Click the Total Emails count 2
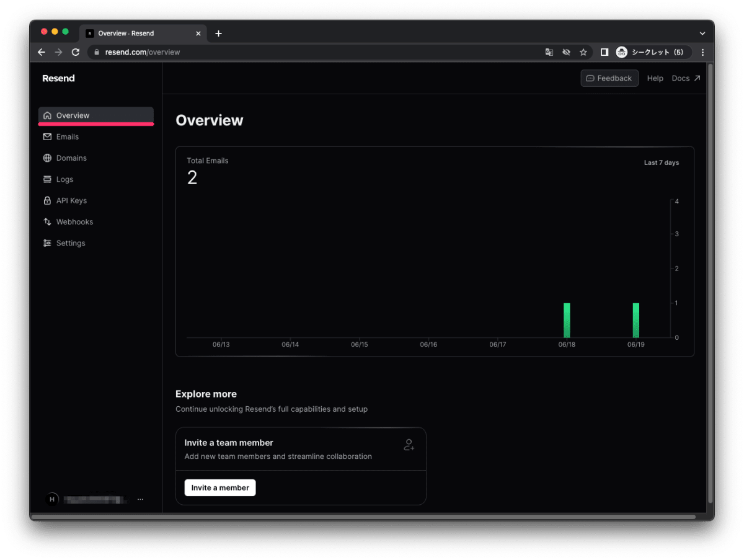Image resolution: width=744 pixels, height=560 pixels. point(192,178)
